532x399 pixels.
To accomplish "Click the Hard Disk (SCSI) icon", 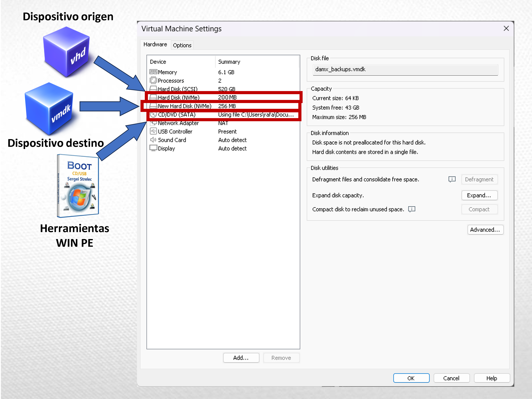I will [x=153, y=89].
